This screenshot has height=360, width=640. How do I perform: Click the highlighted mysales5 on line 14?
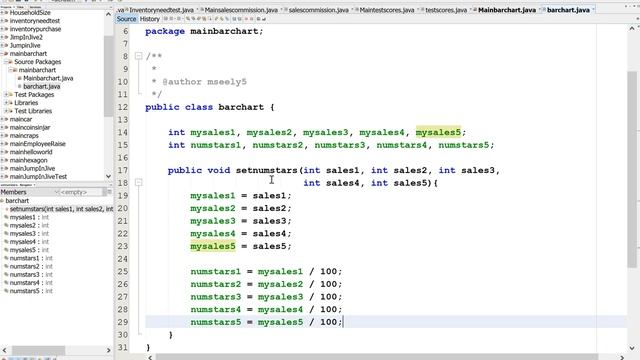(438, 132)
